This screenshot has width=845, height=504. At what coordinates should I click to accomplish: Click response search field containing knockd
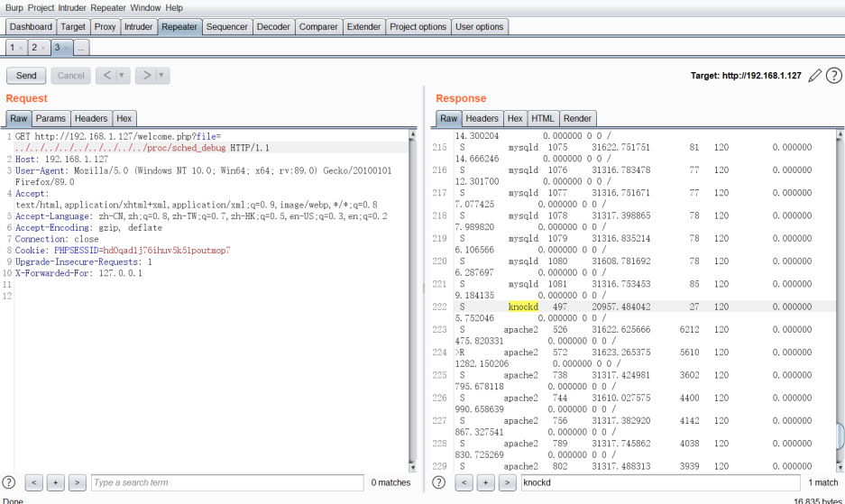coord(661,482)
